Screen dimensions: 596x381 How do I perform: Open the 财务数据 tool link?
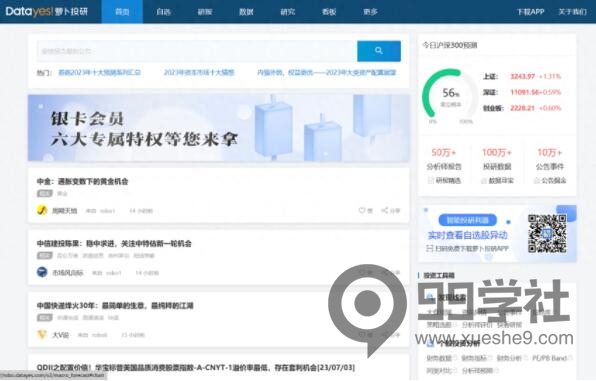[x=439, y=358]
